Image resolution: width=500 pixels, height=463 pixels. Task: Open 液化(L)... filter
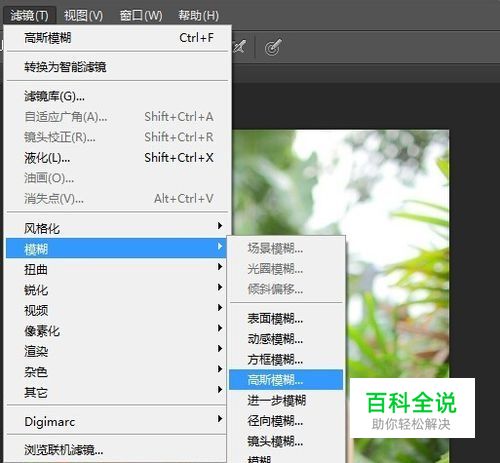click(117, 158)
